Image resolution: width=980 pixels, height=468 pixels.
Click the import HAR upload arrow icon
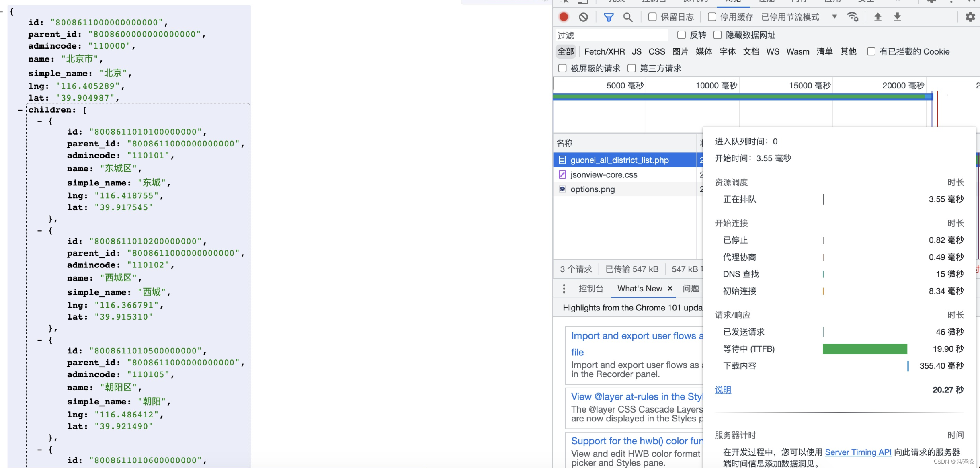tap(878, 17)
